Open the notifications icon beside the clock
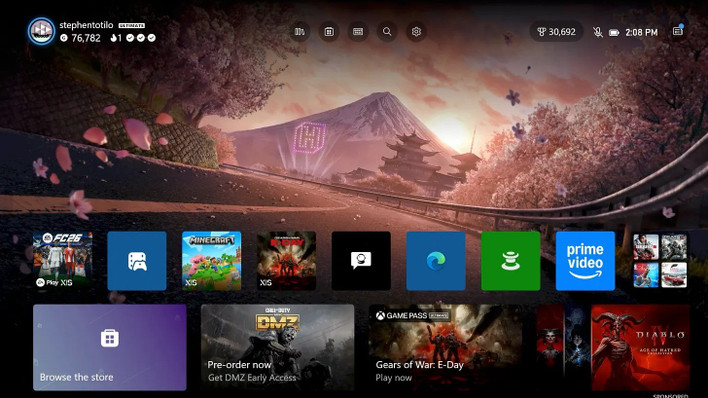 pos(677,31)
